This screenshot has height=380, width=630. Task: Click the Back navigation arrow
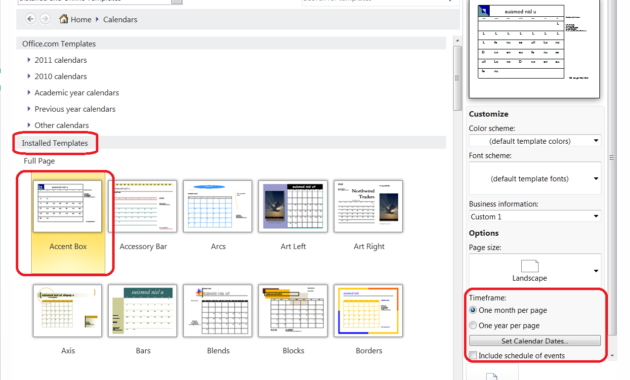tap(30, 18)
